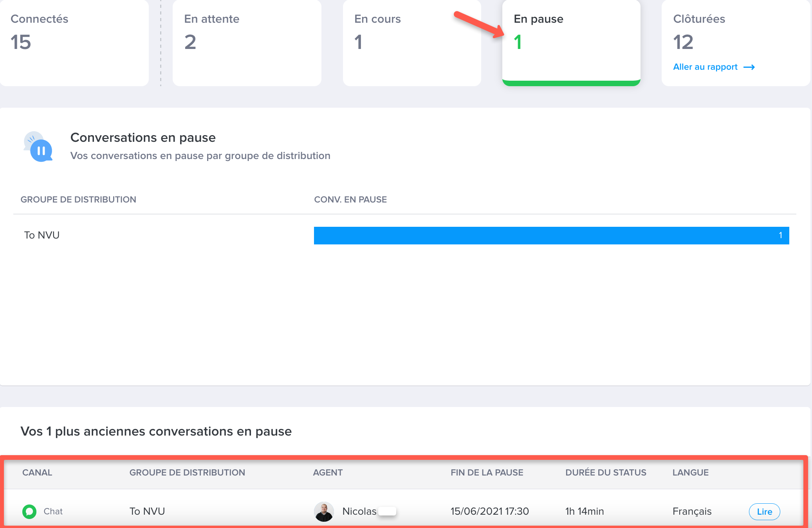The height and width of the screenshot is (528, 812).
Task: Sort by DURÉE DU STATUS column
Action: point(606,472)
